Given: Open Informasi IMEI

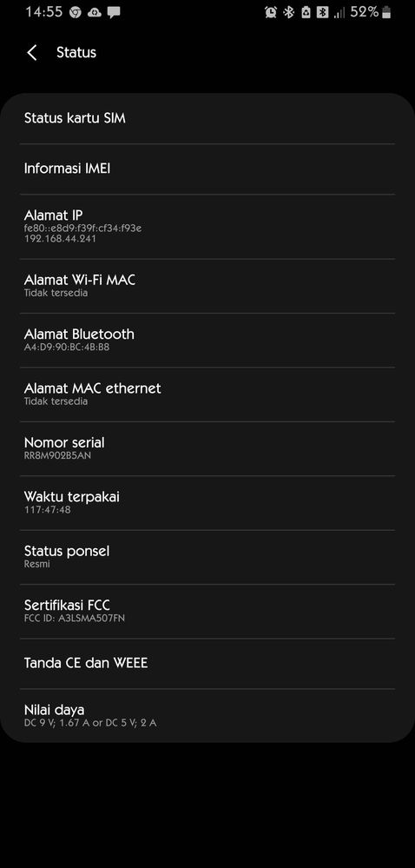Looking at the screenshot, I should (x=207, y=169).
